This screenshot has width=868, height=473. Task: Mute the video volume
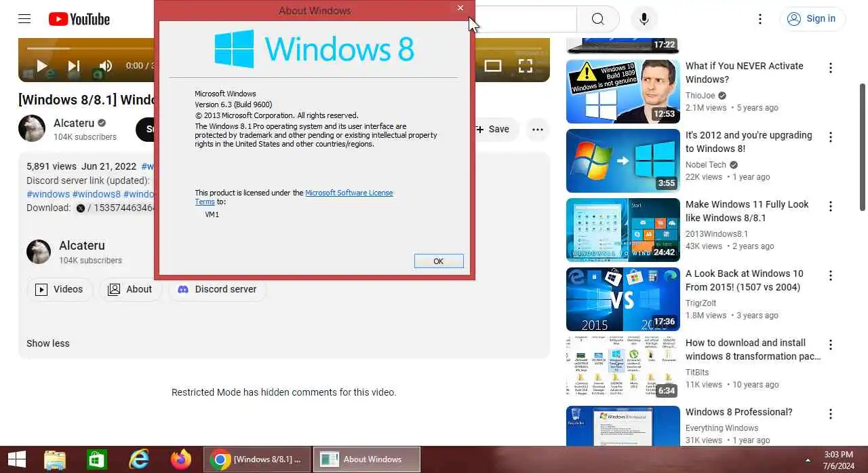tap(106, 66)
